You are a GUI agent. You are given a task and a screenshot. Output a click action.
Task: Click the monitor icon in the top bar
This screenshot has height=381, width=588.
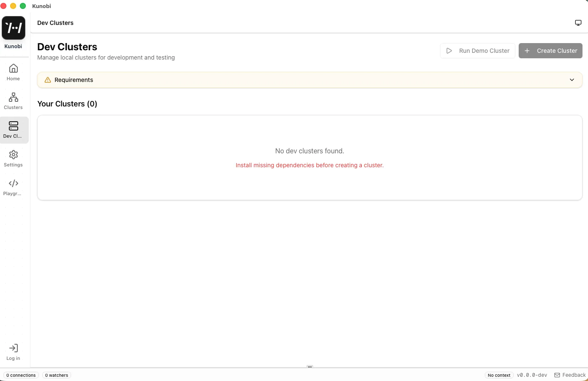click(578, 22)
